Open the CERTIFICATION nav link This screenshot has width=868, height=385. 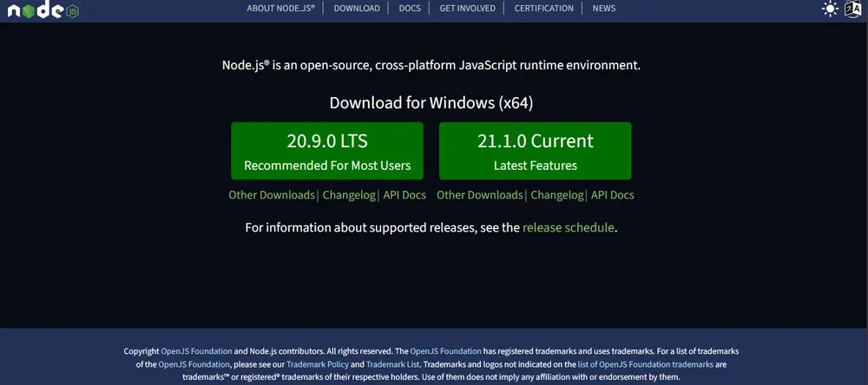tap(543, 8)
